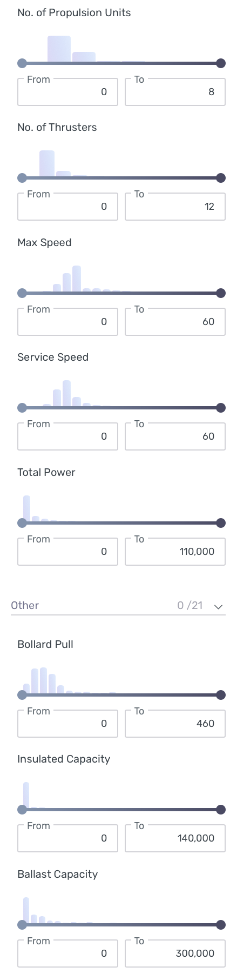Click the Bollard Pull To field showing 460
This screenshot has width=230, height=980.
coord(175,724)
